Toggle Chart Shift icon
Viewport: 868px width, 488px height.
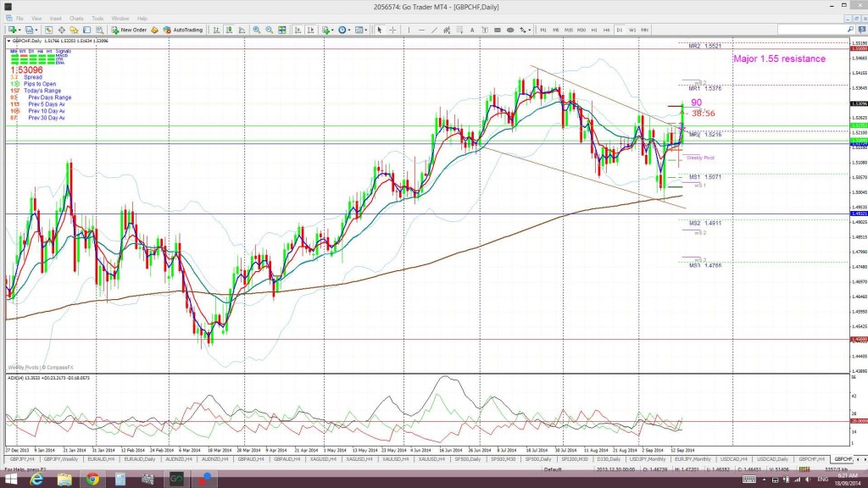[x=310, y=30]
